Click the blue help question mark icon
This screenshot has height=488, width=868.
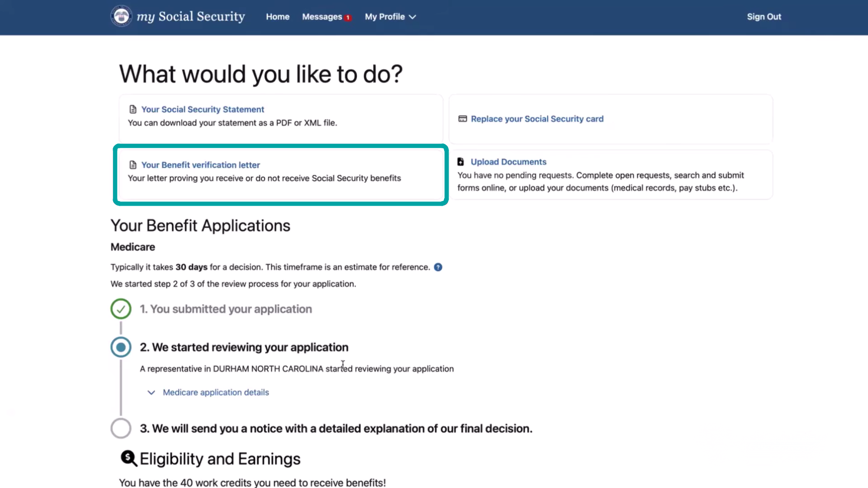click(x=438, y=267)
